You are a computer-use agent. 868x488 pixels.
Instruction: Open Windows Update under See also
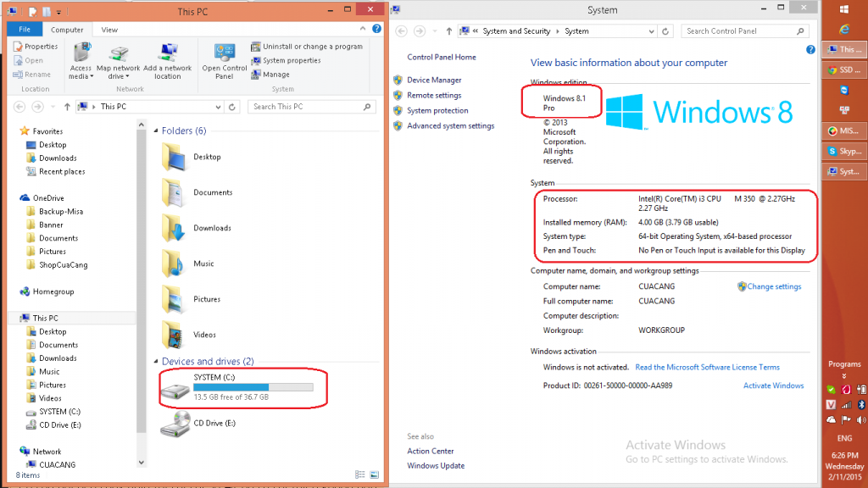pos(436,466)
